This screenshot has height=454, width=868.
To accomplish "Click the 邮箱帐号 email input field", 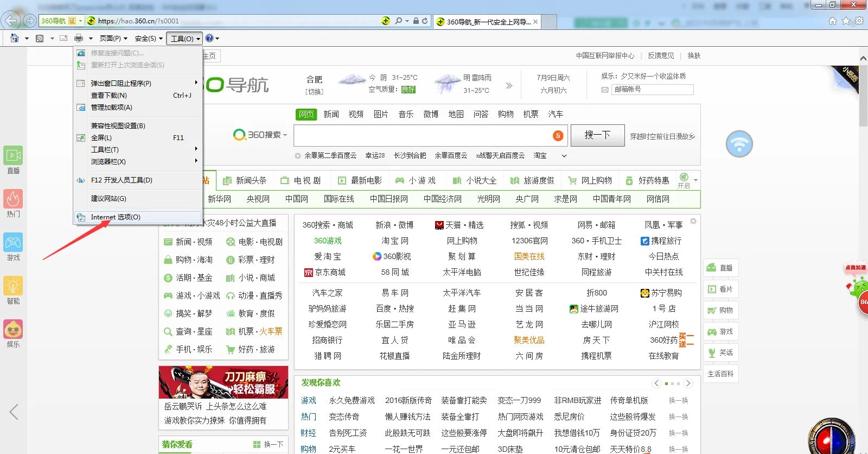I will 653,89.
